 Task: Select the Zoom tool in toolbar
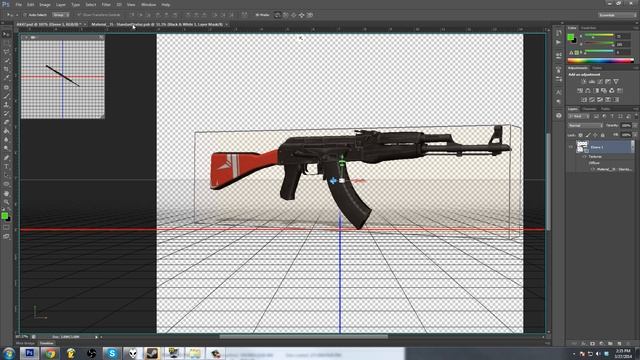pos(6,202)
